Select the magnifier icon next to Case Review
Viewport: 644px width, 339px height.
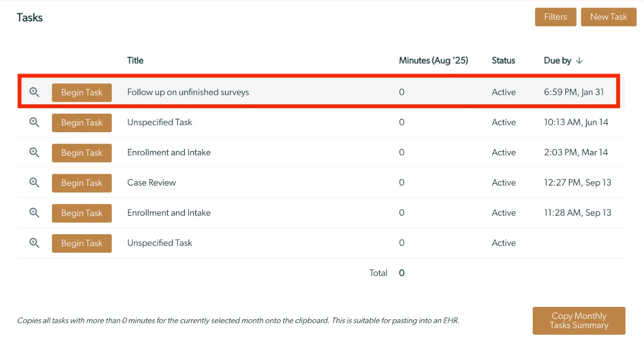pos(34,183)
